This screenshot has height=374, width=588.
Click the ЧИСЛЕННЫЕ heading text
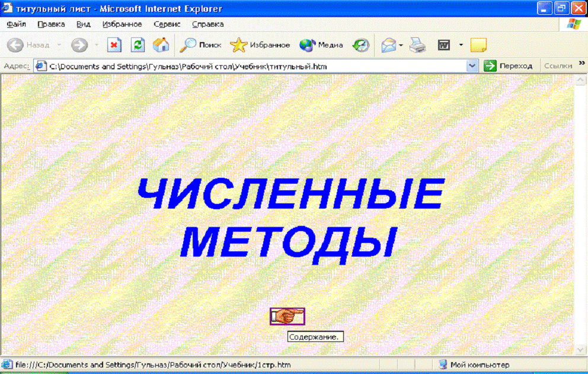pyautogui.click(x=292, y=194)
